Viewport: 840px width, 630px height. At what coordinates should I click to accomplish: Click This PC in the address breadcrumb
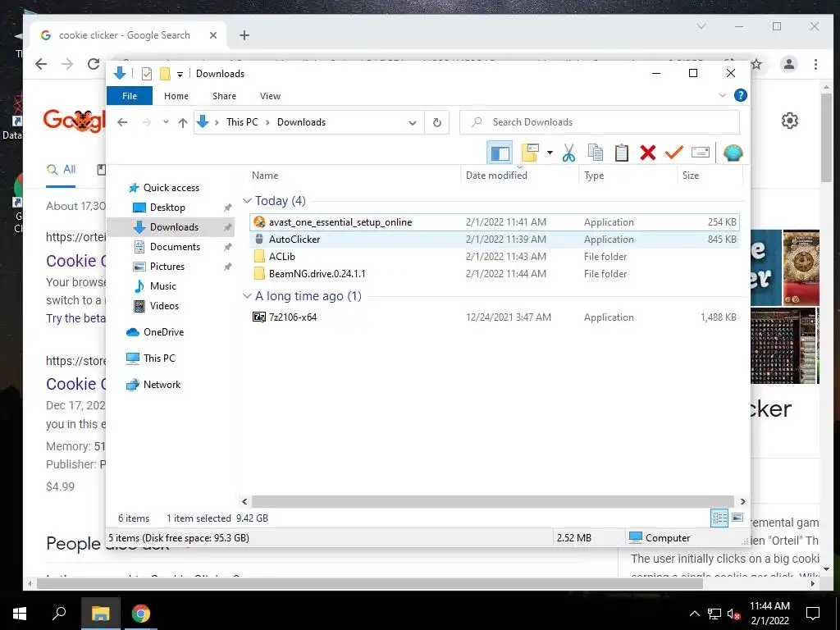click(242, 122)
